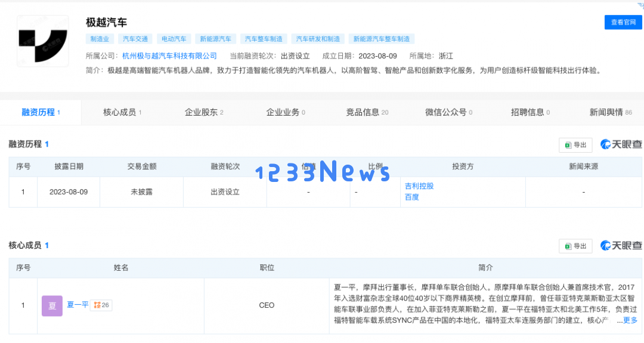The height and width of the screenshot is (343, 644).
Task: Select the 汽车研发和制造 tag
Action: point(318,39)
